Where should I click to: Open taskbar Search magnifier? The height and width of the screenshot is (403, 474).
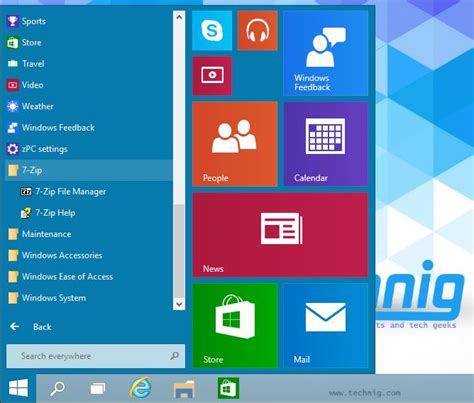(57, 388)
